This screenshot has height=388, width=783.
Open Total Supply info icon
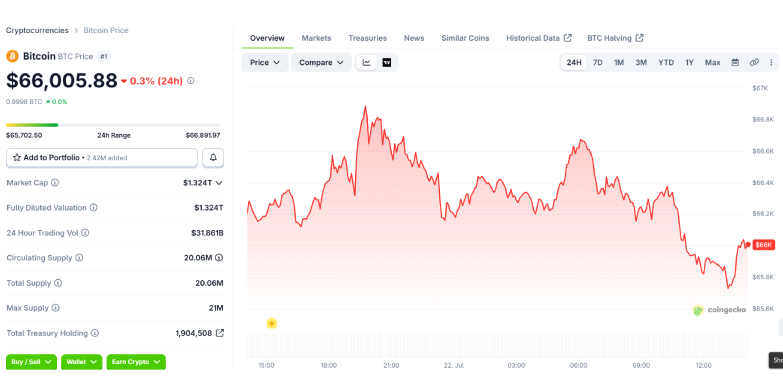(58, 283)
